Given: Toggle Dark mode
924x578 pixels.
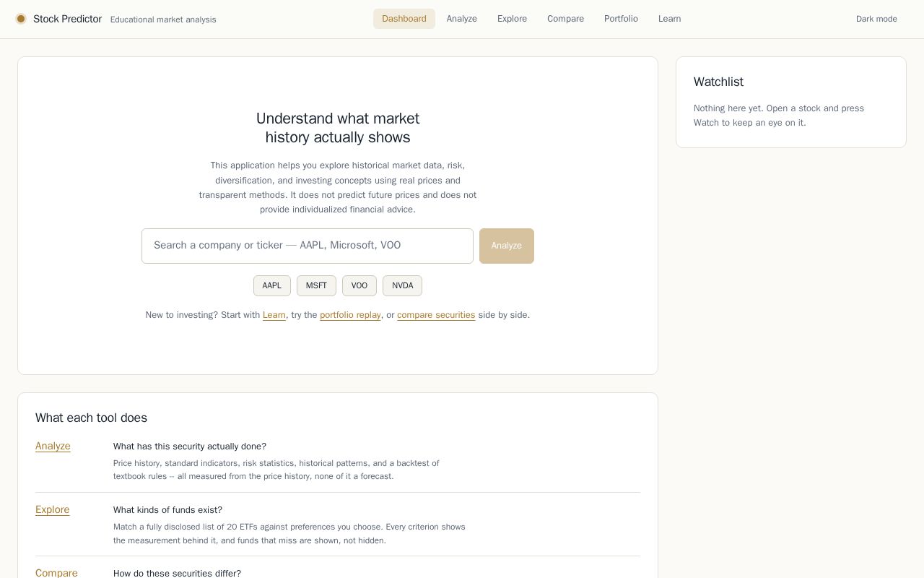Looking at the screenshot, I should (x=876, y=19).
